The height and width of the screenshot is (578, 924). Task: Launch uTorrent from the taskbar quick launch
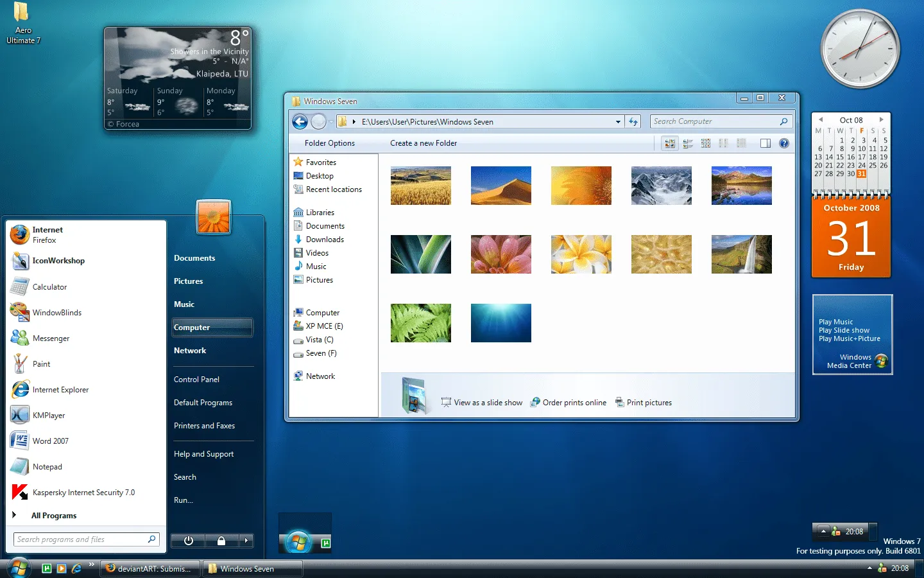pyautogui.click(x=46, y=568)
